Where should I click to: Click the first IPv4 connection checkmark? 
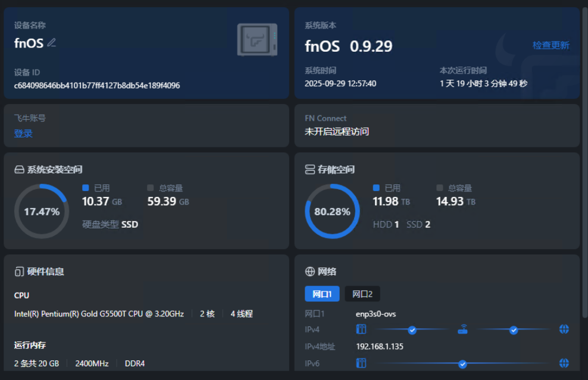click(x=412, y=330)
